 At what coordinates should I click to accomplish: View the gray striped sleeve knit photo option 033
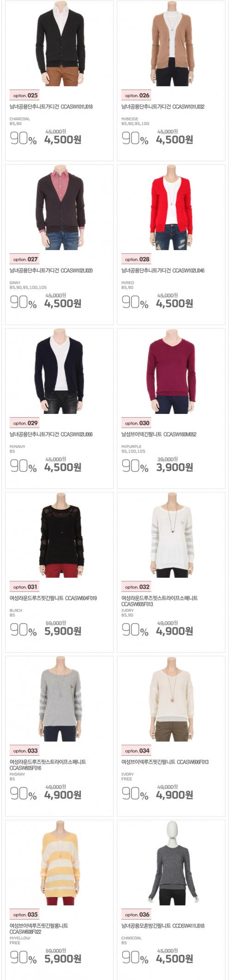pyautogui.click(x=60, y=699)
